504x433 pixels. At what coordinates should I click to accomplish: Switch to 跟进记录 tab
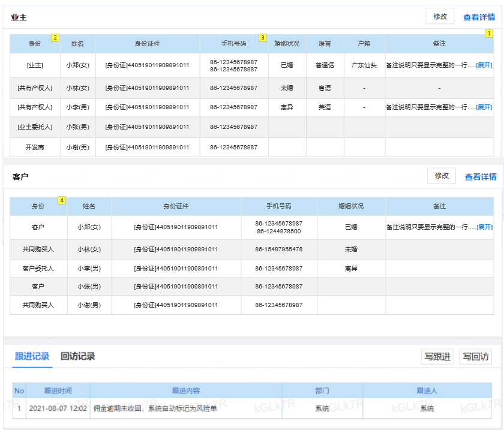click(x=32, y=356)
